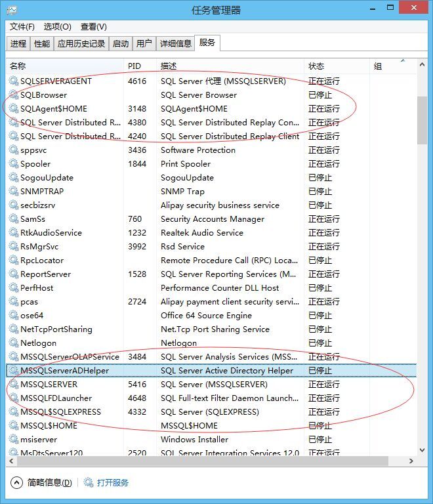Click the gear icon beside SNMPTRAP

[14, 191]
